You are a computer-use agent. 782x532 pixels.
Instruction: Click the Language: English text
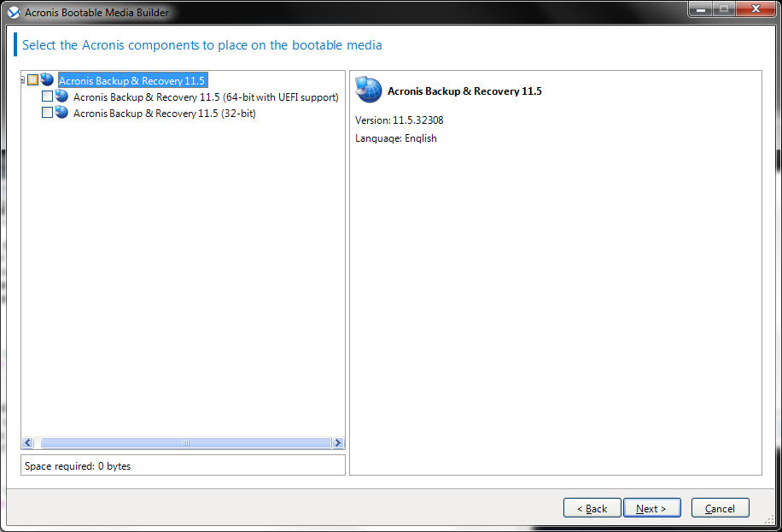point(396,138)
